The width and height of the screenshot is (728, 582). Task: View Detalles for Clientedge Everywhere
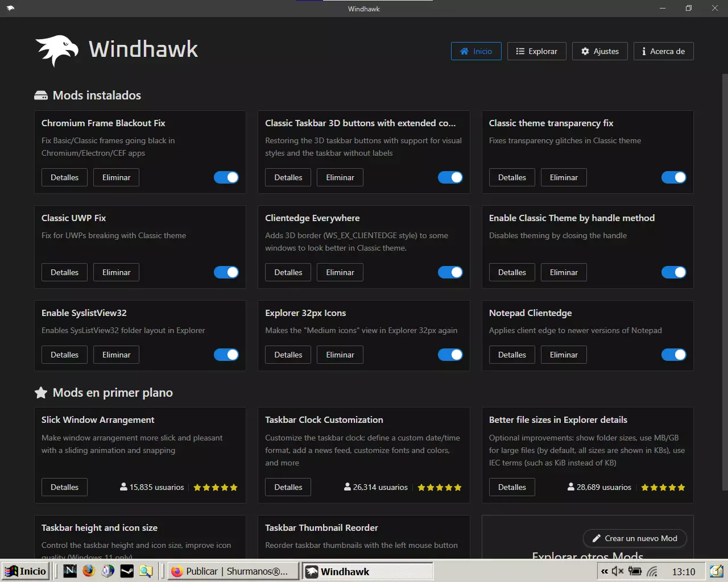tap(288, 272)
